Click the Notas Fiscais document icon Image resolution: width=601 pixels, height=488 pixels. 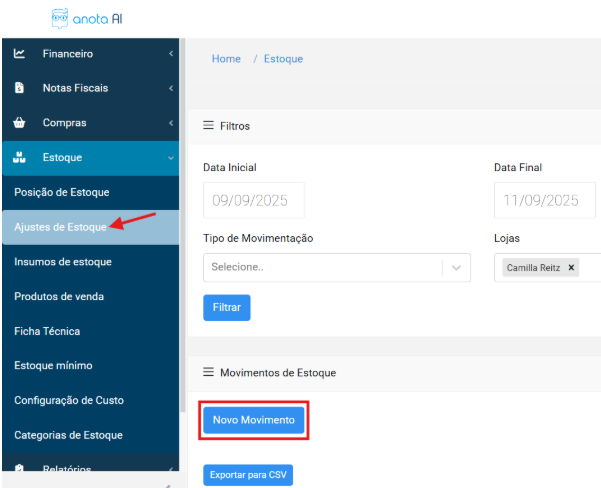[19, 88]
